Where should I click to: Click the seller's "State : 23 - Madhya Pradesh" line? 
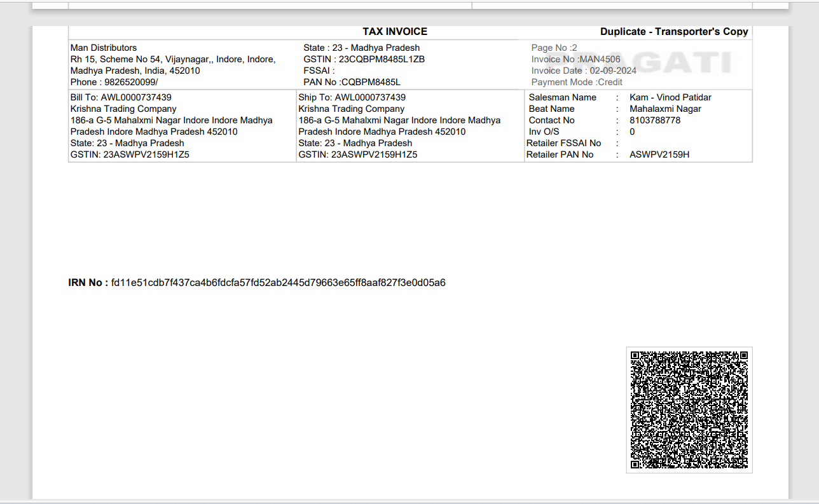pyautogui.click(x=362, y=48)
